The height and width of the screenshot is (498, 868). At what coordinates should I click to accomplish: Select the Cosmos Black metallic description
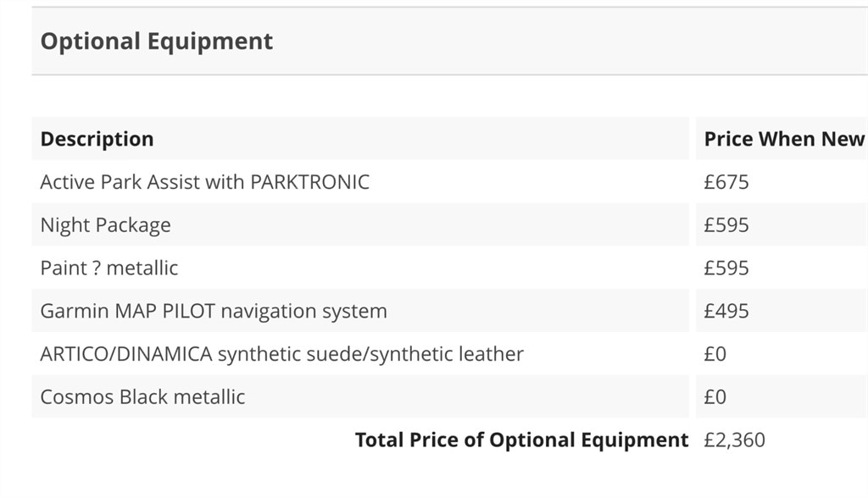142,397
